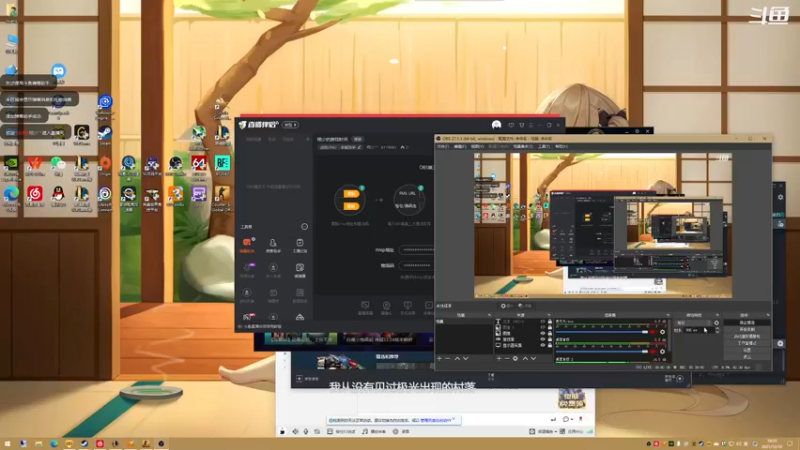The width and height of the screenshot is (800, 450).
Task: Add a scene tab with plus in streaming companion
Action: (x=308, y=139)
